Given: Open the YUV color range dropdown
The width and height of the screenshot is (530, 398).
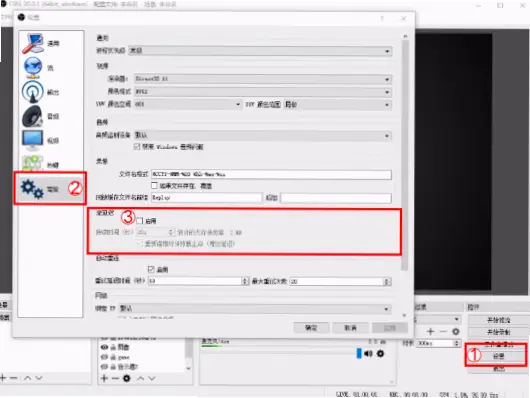Looking at the screenshot, I should [x=337, y=104].
